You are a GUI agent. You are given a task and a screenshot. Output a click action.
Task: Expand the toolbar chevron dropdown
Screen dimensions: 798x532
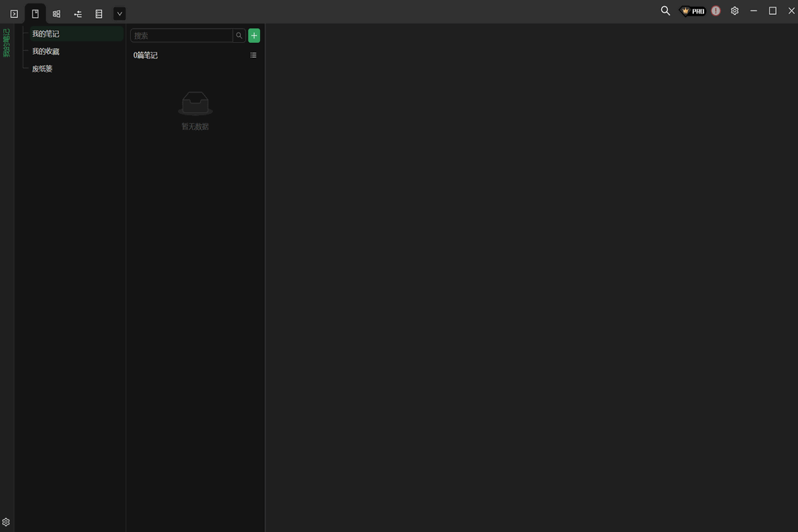pos(120,13)
